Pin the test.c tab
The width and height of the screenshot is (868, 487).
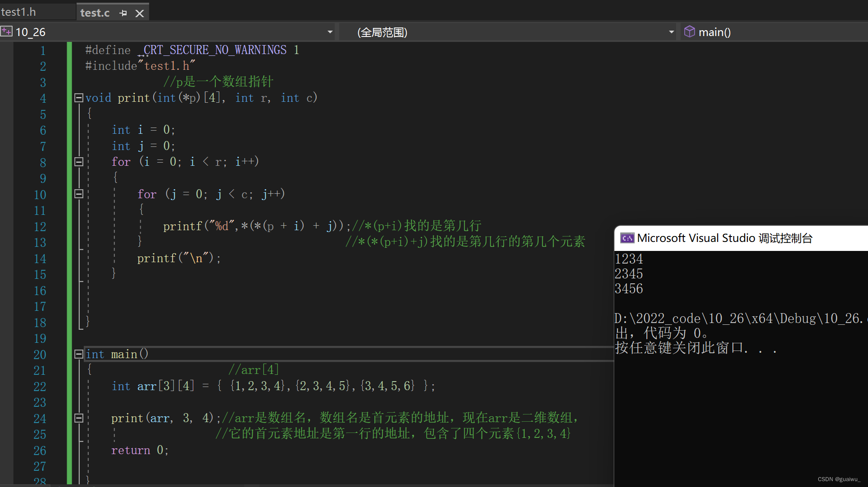(x=123, y=13)
